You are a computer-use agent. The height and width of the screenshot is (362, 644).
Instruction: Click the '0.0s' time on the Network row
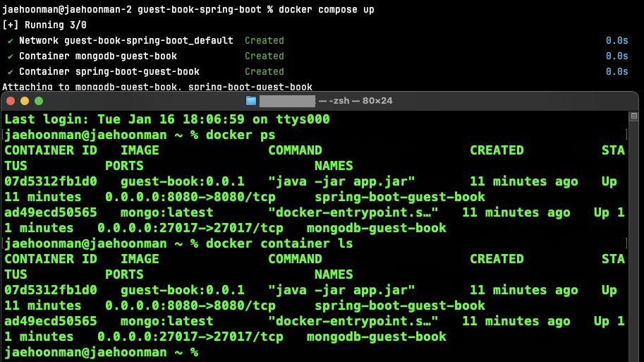point(617,41)
